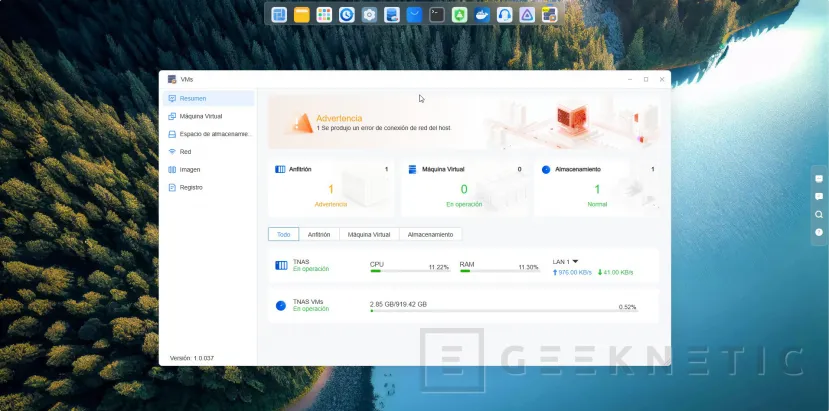
Task: Select the Máquina Virtual filter tab
Action: pos(368,234)
